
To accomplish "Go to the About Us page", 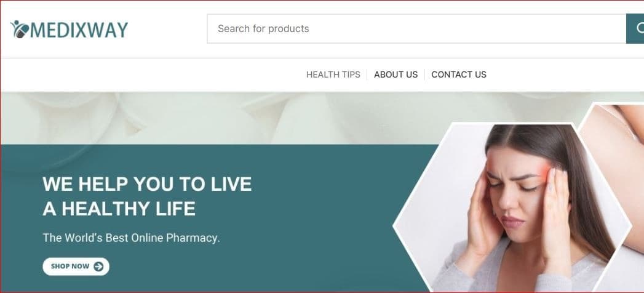I will coord(396,74).
